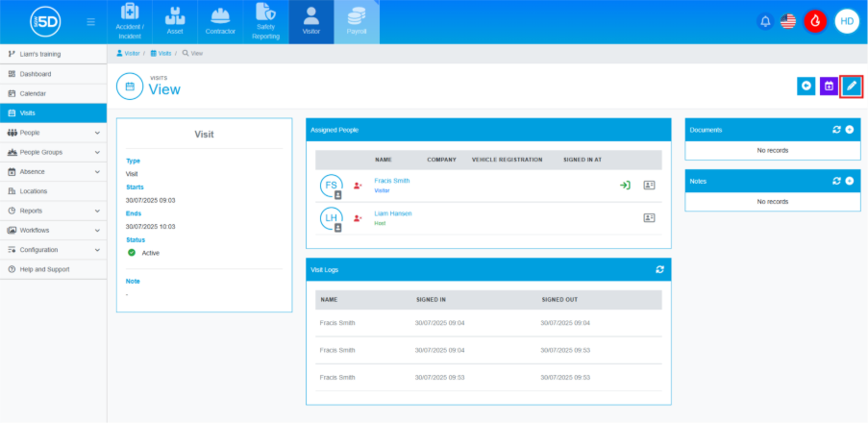Click the NAME column header in Assigned People
Image resolution: width=868 pixels, height=424 pixels.
pyautogui.click(x=384, y=160)
